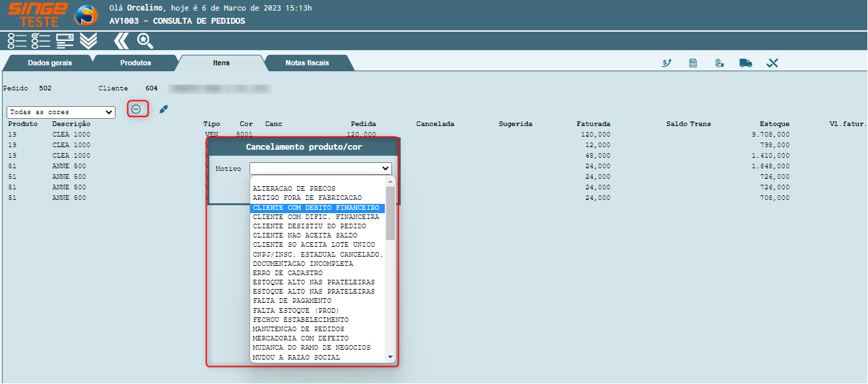This screenshot has height=384, width=868.
Task: Click the Produto column header
Action: pyautogui.click(x=22, y=124)
